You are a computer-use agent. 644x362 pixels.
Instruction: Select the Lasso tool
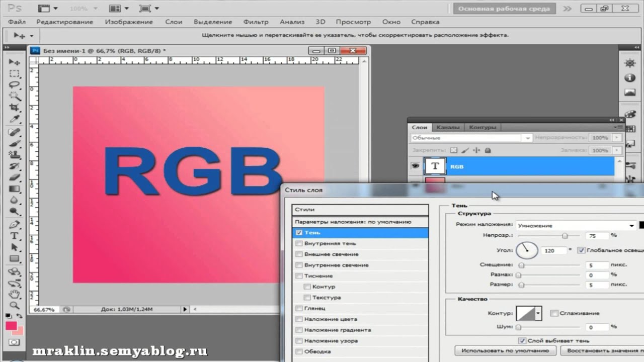pos(15,84)
